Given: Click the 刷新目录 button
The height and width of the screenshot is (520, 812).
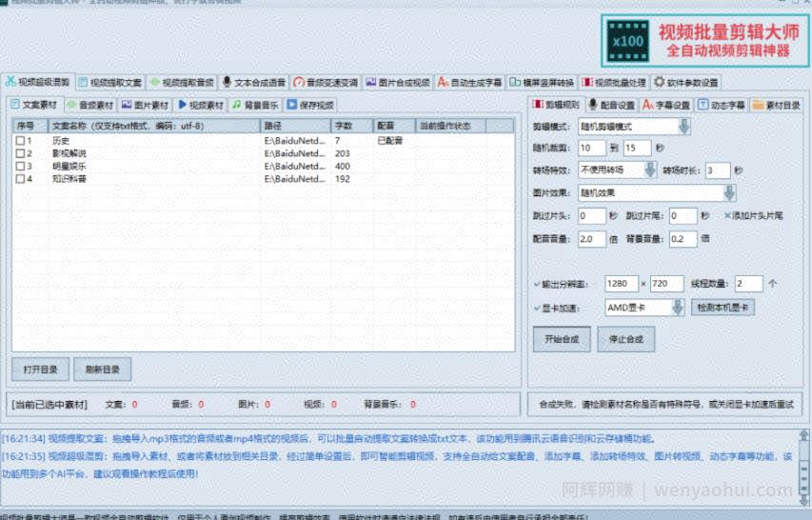Looking at the screenshot, I should click(x=103, y=370).
